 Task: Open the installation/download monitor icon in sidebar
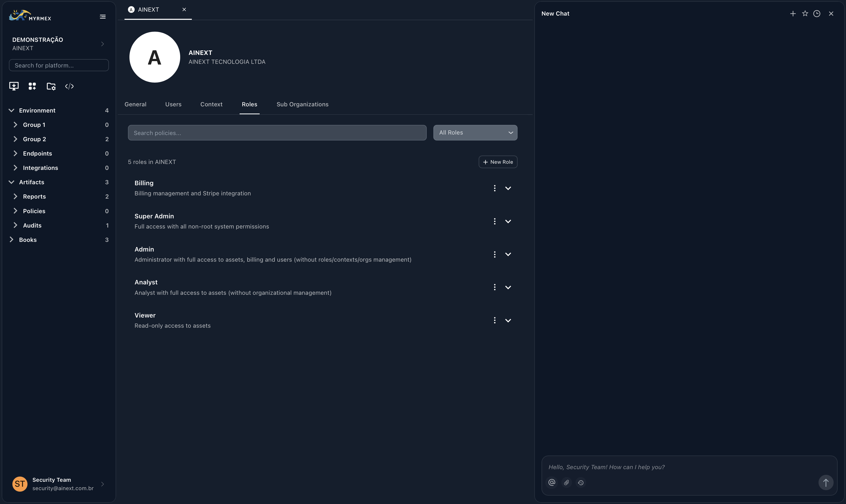pyautogui.click(x=14, y=86)
